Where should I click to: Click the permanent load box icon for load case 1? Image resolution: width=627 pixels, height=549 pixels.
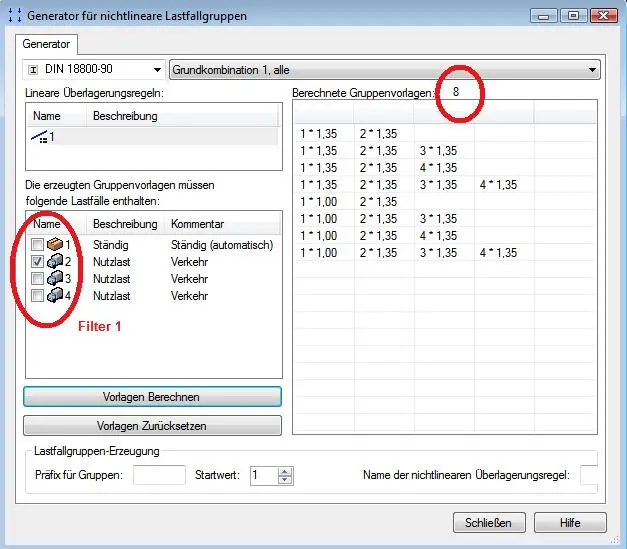coord(55,244)
